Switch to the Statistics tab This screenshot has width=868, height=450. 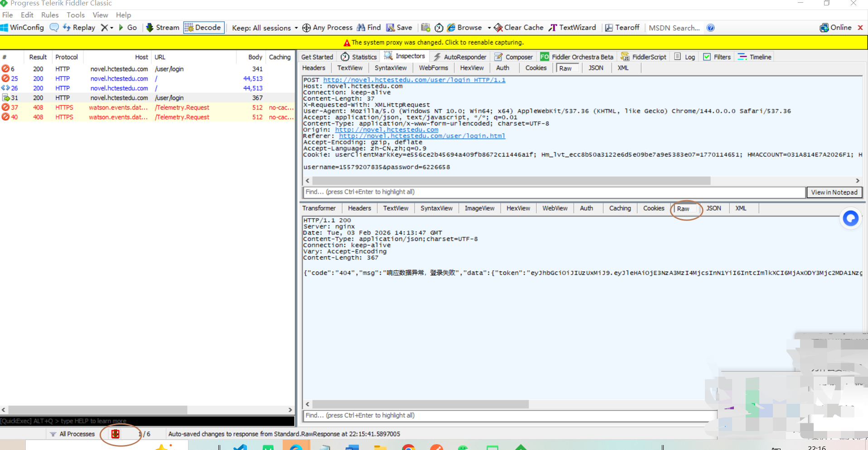[x=359, y=57]
